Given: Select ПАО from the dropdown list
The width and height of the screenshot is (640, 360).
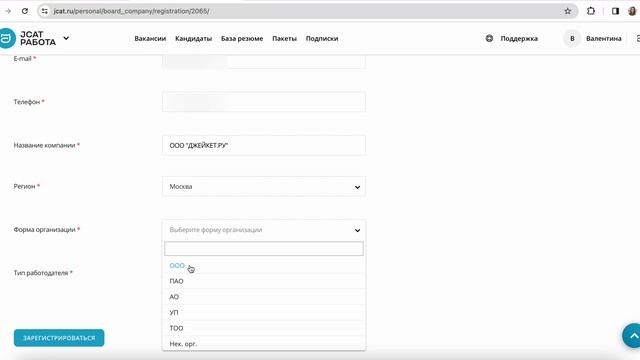Looking at the screenshot, I should click(264, 281).
